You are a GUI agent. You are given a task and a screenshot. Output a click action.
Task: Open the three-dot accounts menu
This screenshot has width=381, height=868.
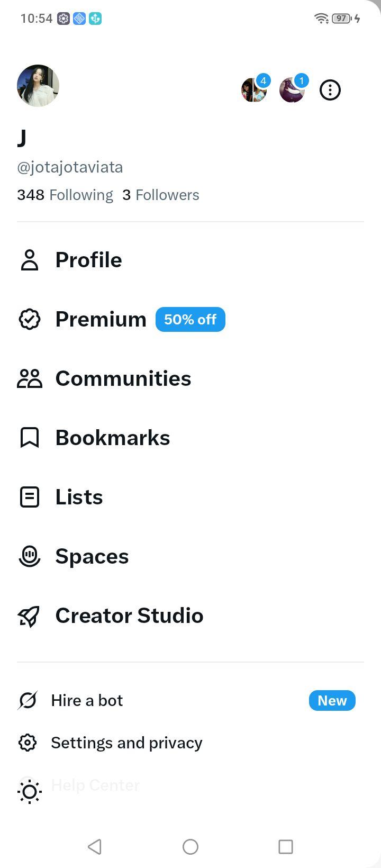click(x=330, y=90)
